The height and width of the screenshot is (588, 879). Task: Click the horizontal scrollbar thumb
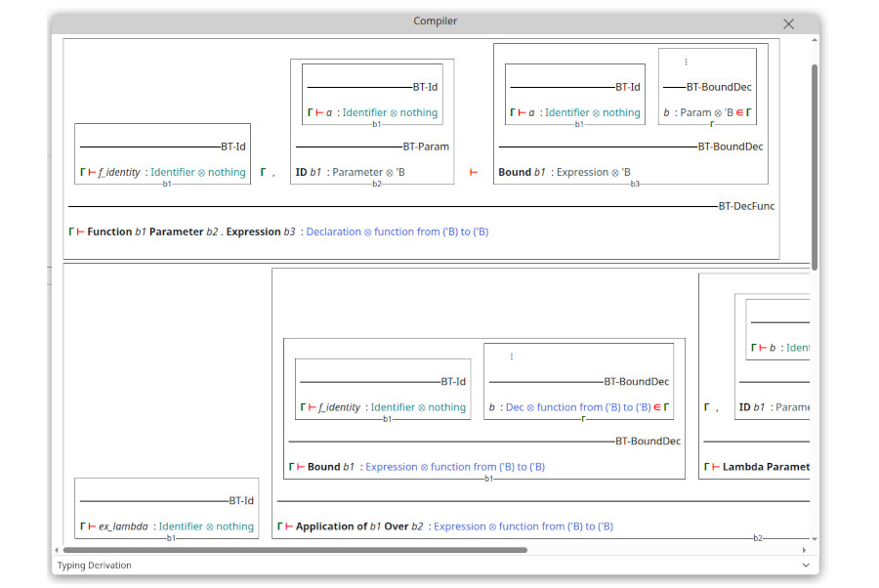(x=293, y=550)
